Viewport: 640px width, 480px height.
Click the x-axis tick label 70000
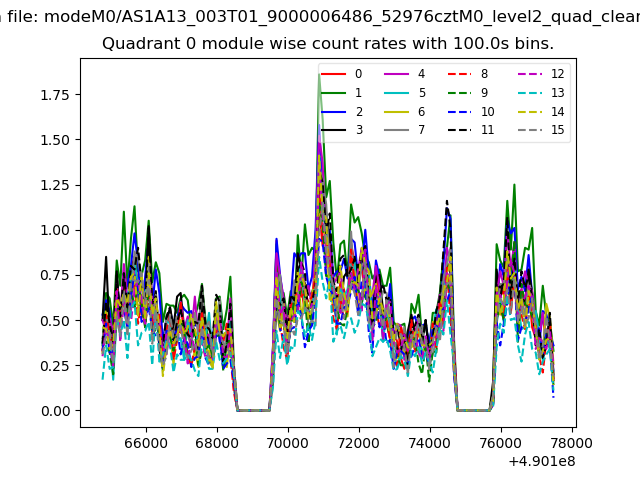[x=288, y=443]
